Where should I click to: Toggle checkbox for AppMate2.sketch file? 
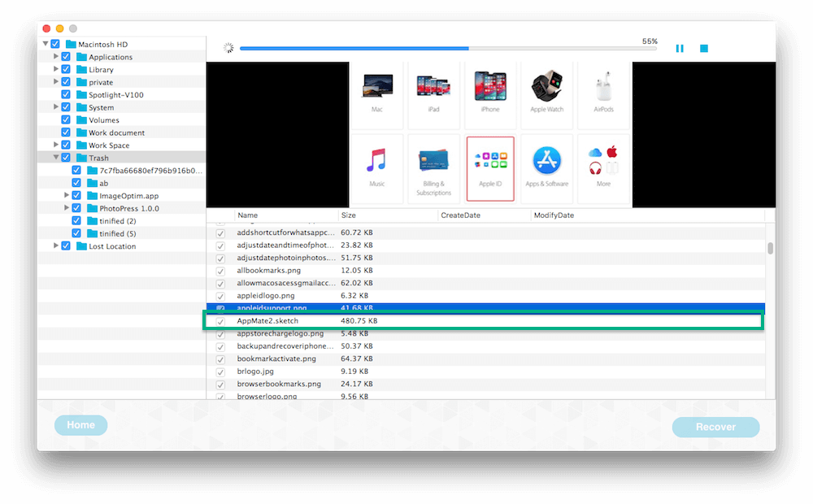coord(220,321)
